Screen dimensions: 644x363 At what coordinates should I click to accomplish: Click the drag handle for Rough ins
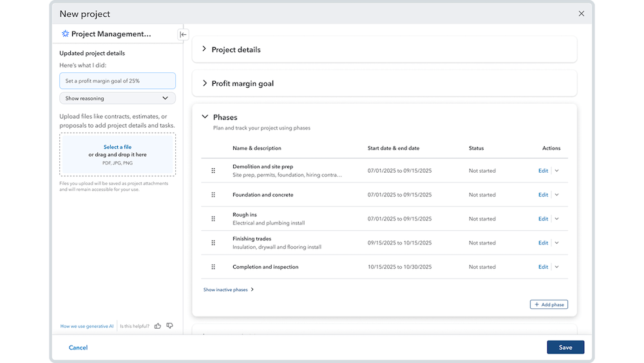pos(213,219)
